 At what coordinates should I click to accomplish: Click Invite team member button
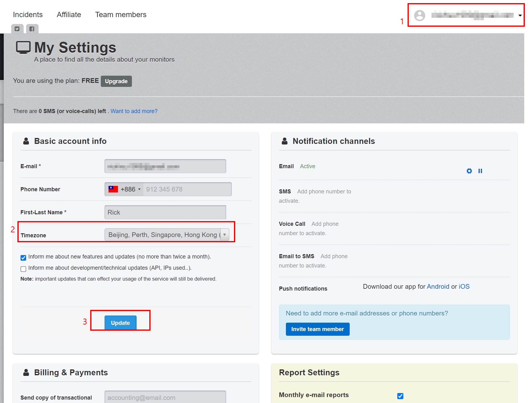(317, 329)
